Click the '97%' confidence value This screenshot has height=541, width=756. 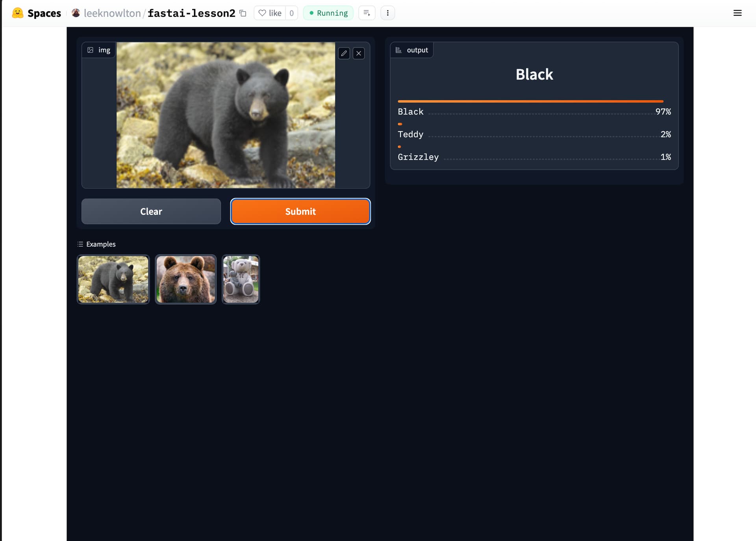click(663, 112)
